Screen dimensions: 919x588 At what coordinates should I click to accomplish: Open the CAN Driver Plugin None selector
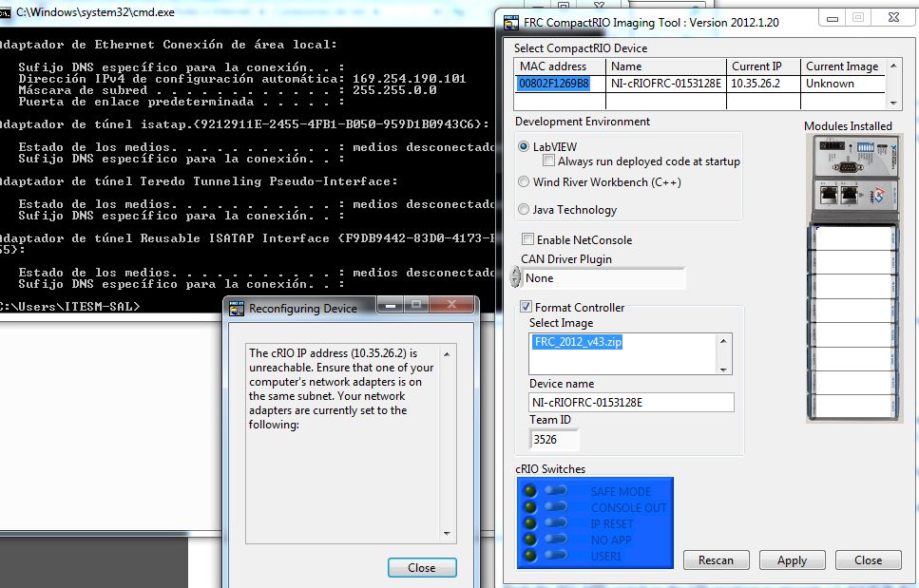tap(603, 278)
